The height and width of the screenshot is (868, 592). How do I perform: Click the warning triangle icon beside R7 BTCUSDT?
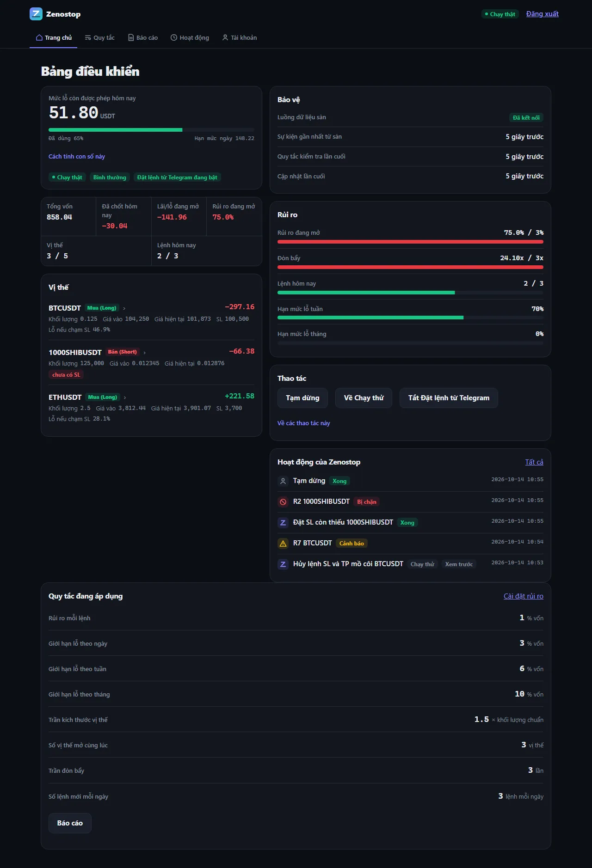(283, 543)
